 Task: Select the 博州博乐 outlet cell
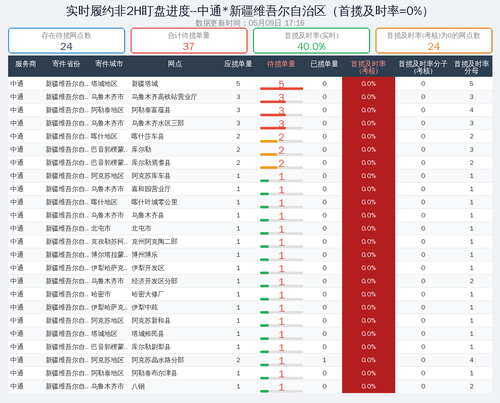click(144, 255)
